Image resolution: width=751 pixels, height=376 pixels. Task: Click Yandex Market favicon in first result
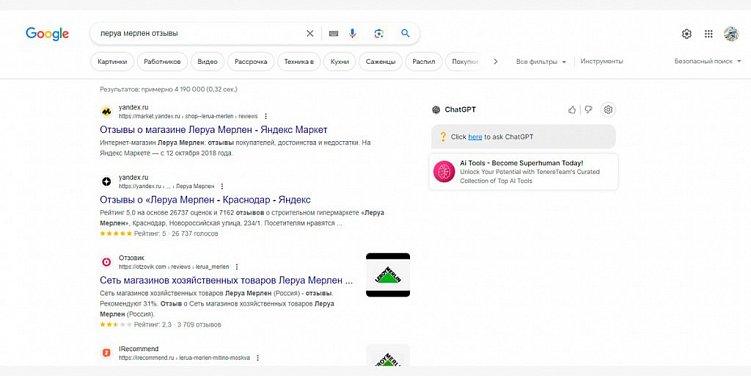106,112
